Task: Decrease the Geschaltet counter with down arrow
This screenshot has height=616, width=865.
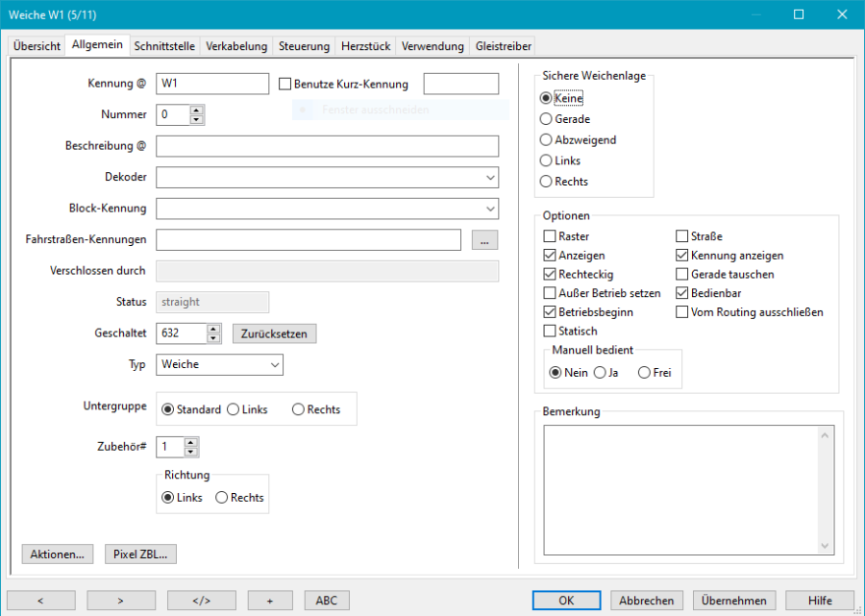Action: tap(214, 338)
